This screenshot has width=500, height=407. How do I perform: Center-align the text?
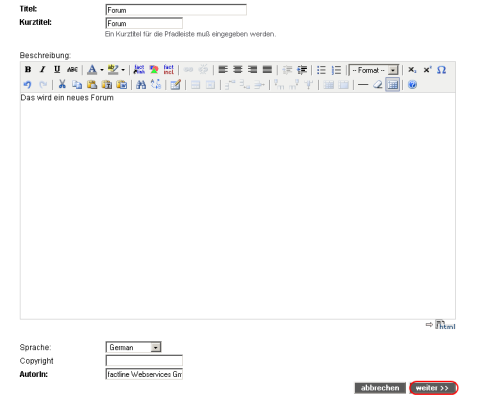click(238, 70)
